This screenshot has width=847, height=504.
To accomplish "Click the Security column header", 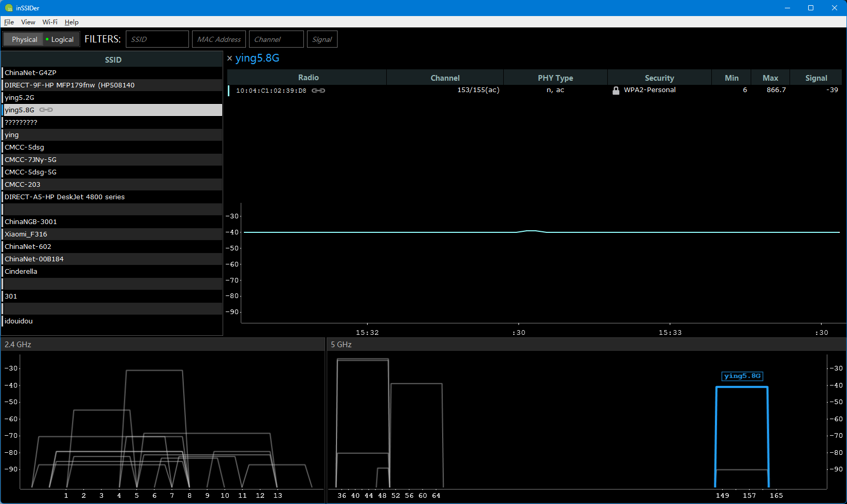I will [659, 78].
